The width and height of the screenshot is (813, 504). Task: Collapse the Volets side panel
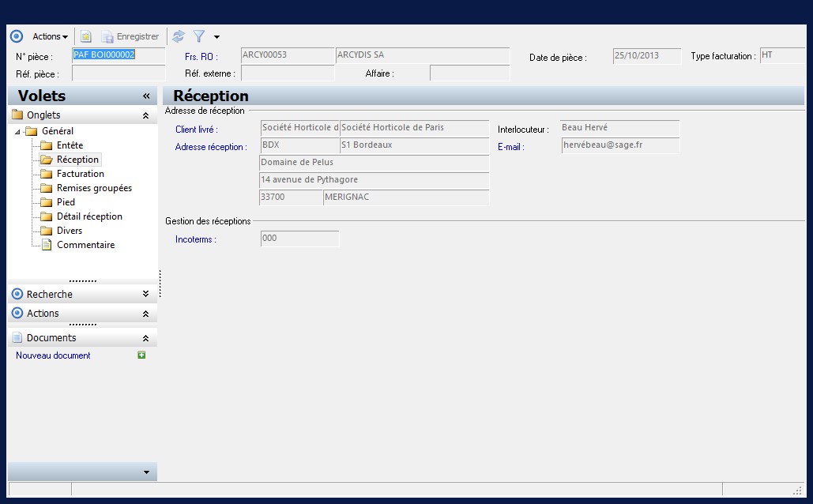146,96
